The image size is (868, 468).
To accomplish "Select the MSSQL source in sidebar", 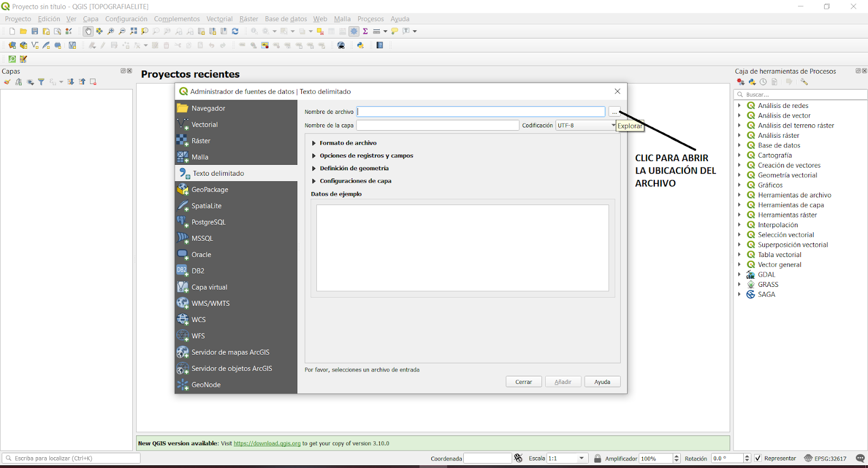I will click(236, 238).
